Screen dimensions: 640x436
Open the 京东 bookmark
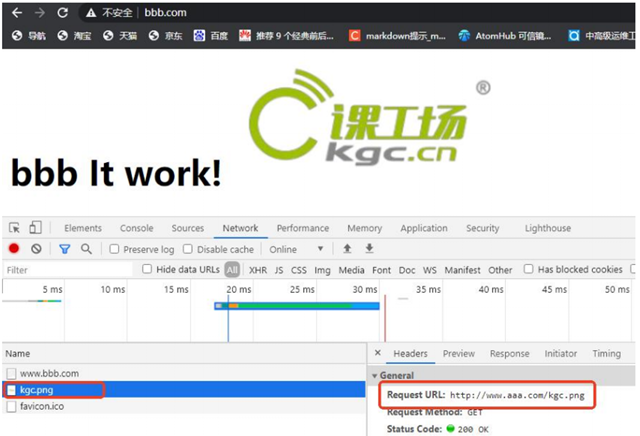(x=165, y=36)
